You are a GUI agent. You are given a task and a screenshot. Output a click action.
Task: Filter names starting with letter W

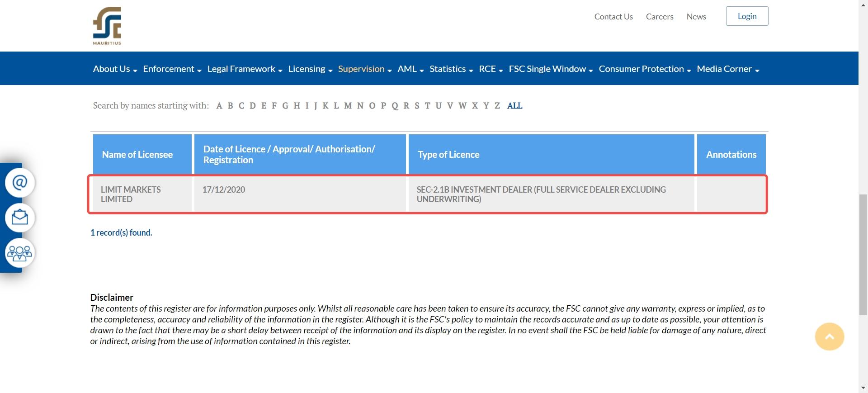point(462,106)
